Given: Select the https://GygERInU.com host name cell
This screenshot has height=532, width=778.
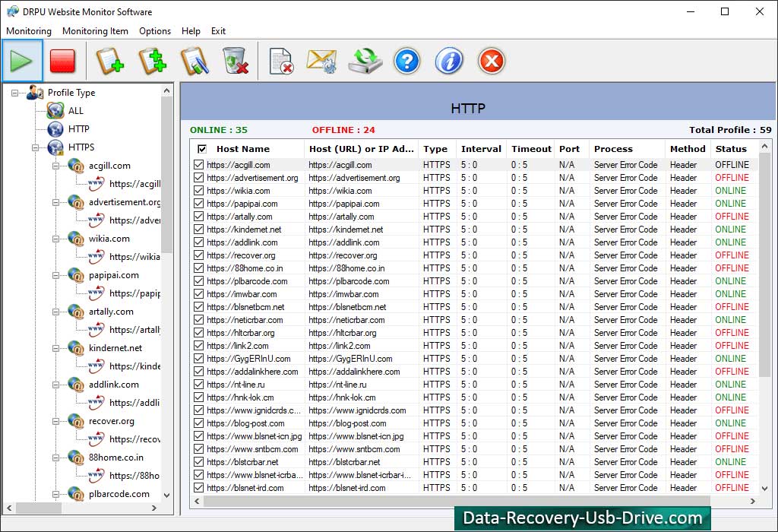Looking at the screenshot, I should point(248,358).
